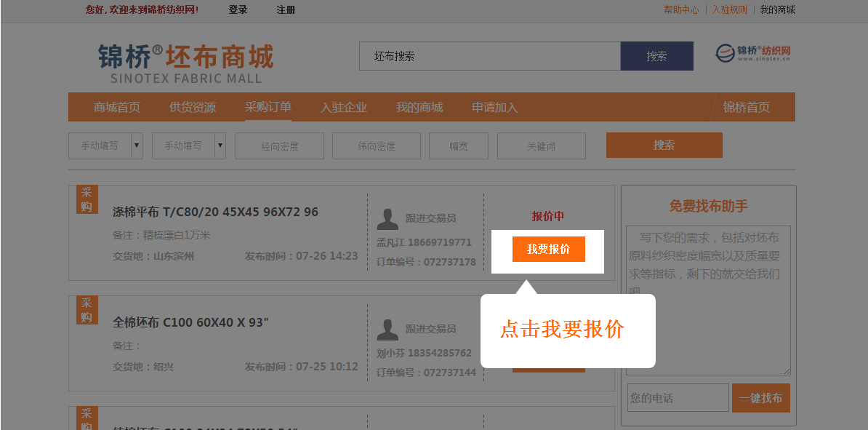This screenshot has height=430, width=868.
Task: Click the 一键找布 button
Action: click(760, 398)
